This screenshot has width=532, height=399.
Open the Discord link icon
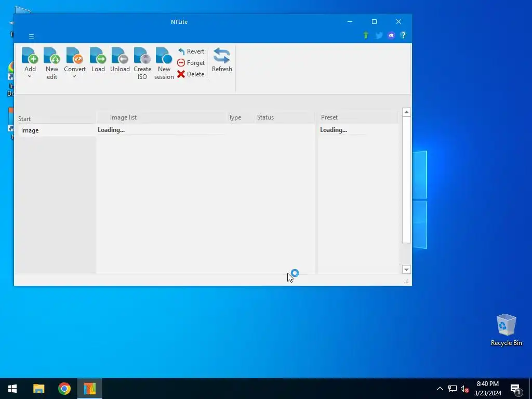coord(391,35)
